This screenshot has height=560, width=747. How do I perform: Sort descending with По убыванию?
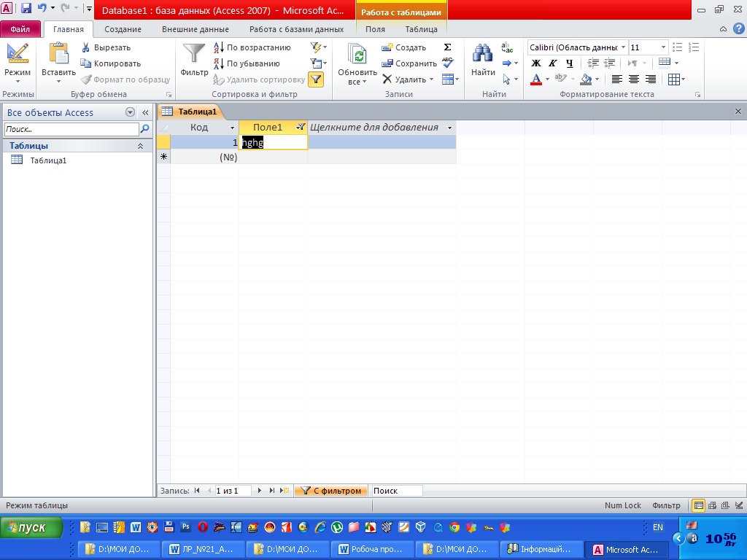(x=247, y=63)
